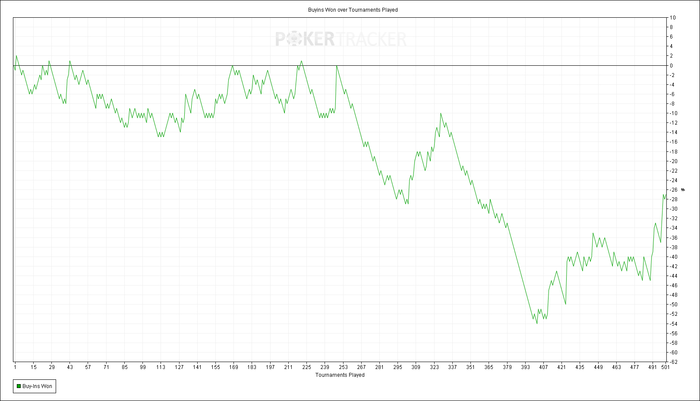Click x-axis tick label 281

[x=379, y=367]
